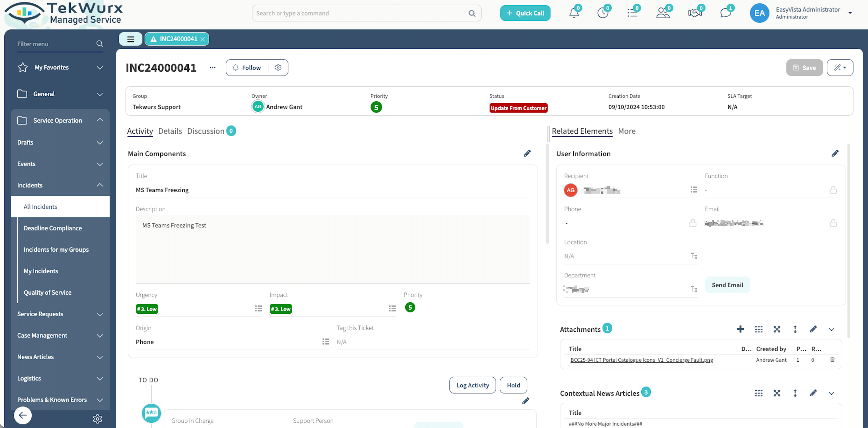Switch to the Details tab

tap(170, 131)
